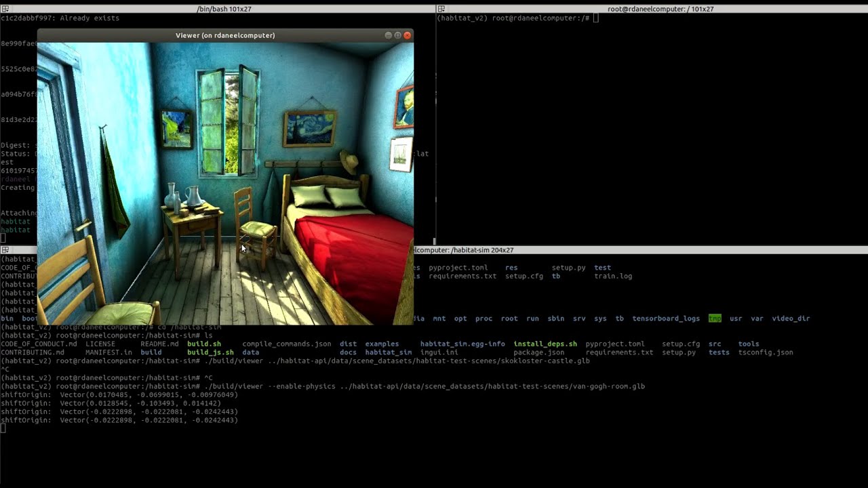Click the 'train.log' file name
868x488 pixels.
pyautogui.click(x=613, y=277)
